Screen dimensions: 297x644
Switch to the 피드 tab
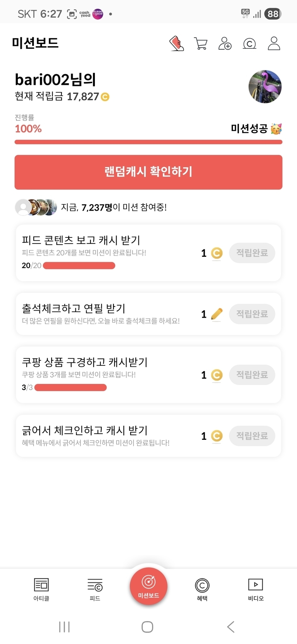coord(95,589)
